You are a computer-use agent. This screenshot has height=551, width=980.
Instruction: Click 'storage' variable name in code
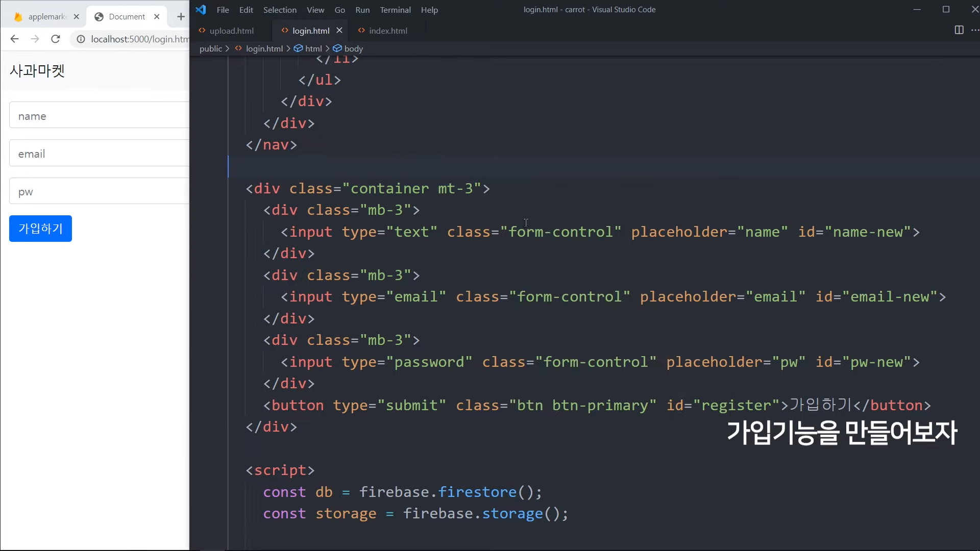pyautogui.click(x=346, y=514)
